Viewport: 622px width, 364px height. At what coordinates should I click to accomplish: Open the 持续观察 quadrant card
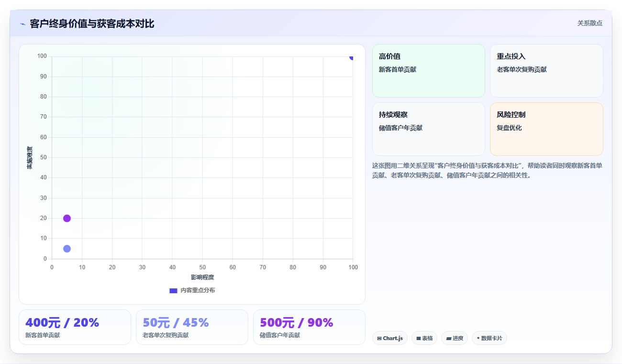429,129
